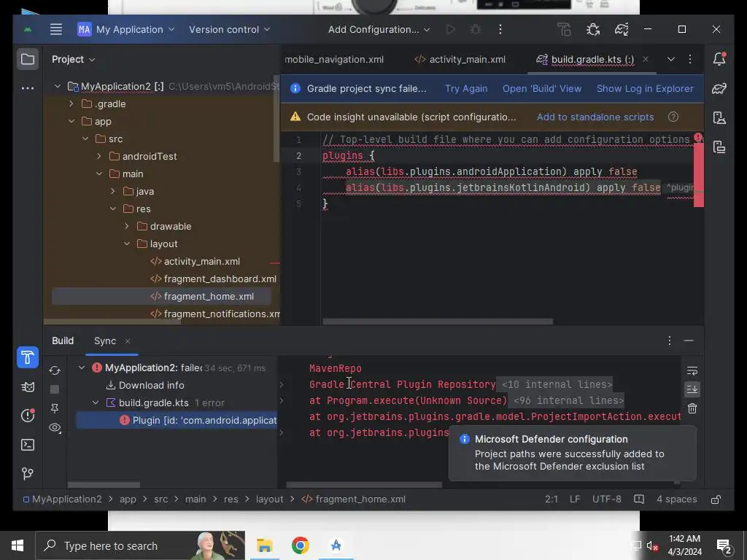Toggle soft-wrap in Build output
This screenshot has width=747, height=560.
pyautogui.click(x=692, y=370)
